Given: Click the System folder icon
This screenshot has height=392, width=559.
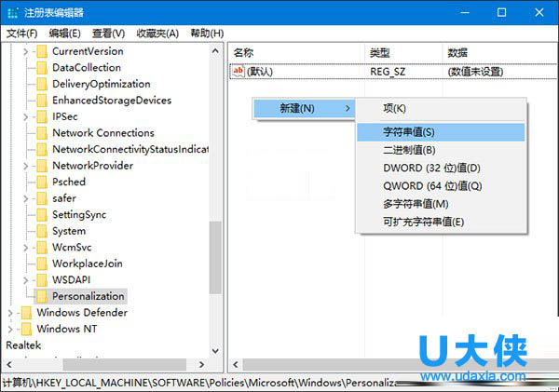Looking at the screenshot, I should 42,231.
